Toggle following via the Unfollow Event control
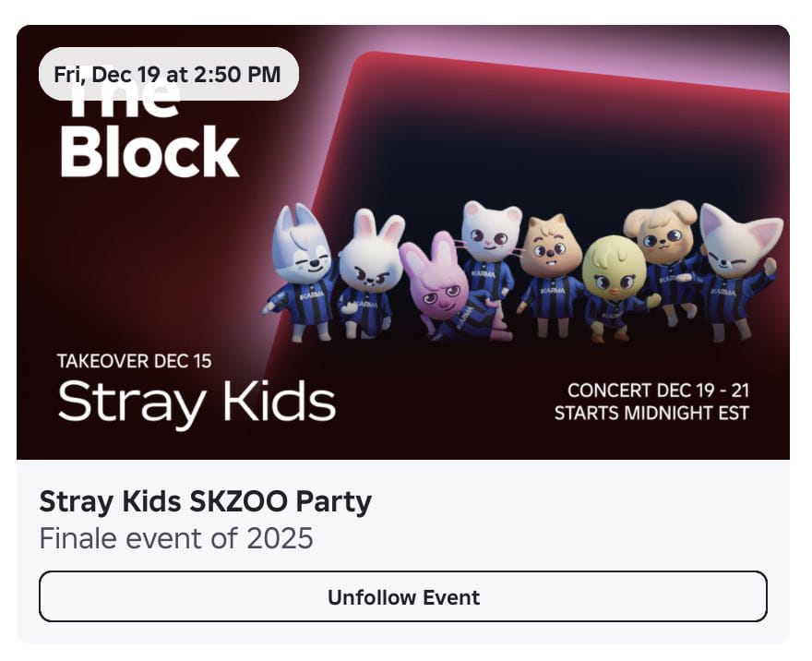 pos(403,596)
